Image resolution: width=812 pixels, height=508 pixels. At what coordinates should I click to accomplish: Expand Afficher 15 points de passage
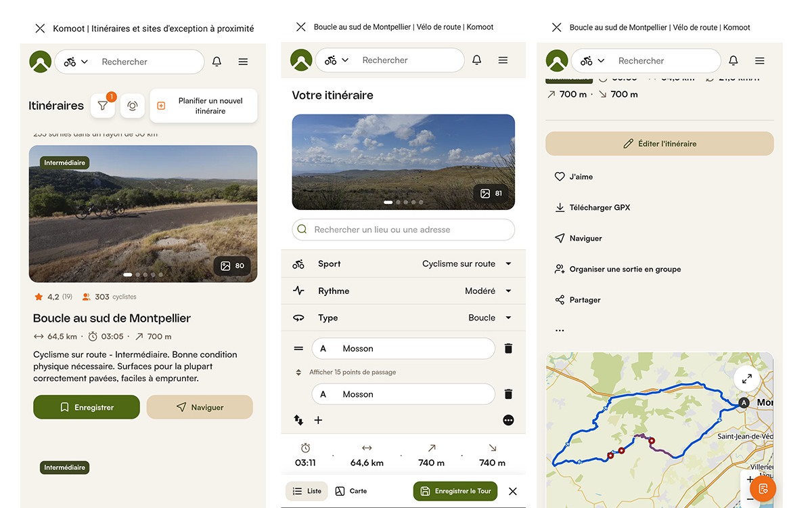click(352, 372)
